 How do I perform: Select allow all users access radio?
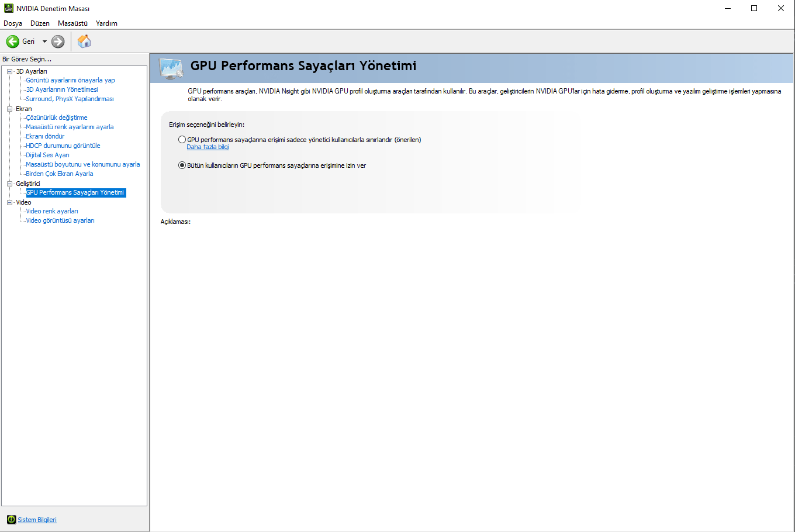point(182,165)
